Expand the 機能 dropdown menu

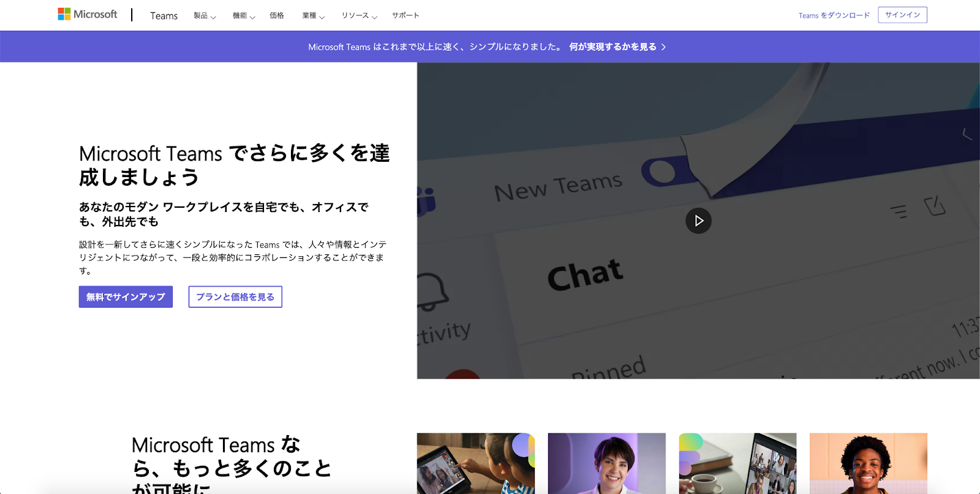click(243, 16)
